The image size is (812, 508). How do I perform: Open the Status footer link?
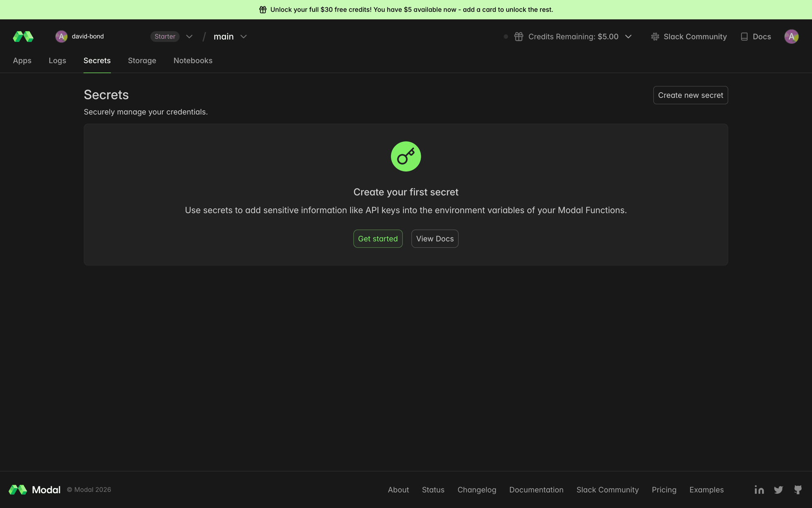(433, 490)
